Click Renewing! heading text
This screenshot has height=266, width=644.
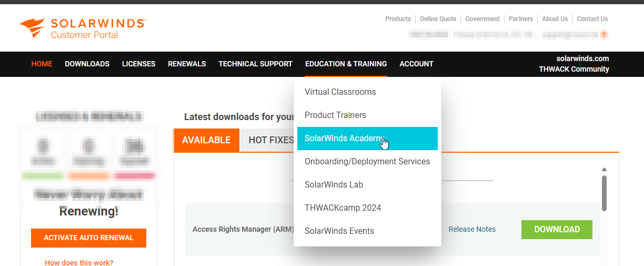coord(89,212)
